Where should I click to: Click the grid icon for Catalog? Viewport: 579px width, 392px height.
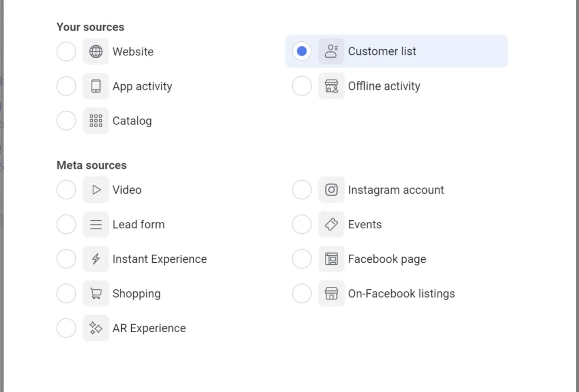click(96, 121)
